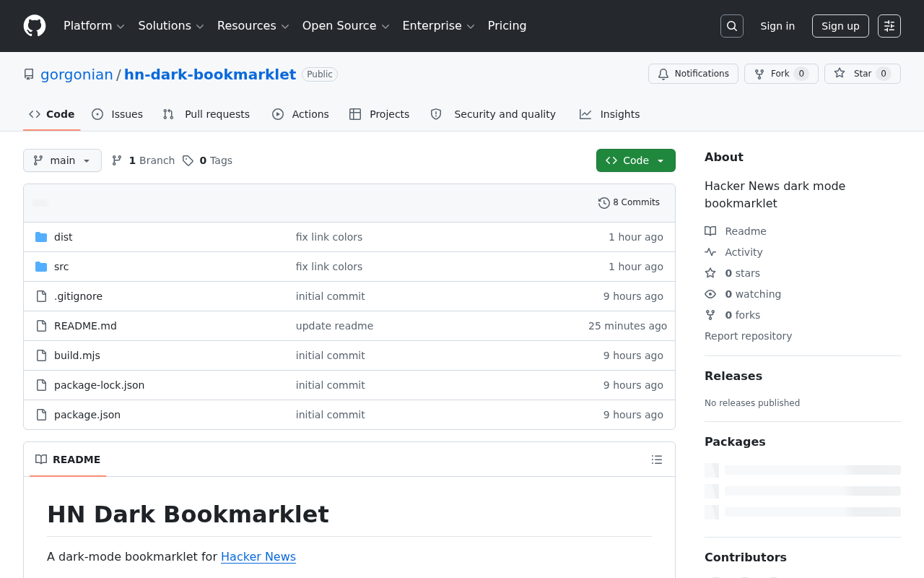Click the eye icon beside 0 watching
Screen dimensions: 924x578
(x=710, y=294)
